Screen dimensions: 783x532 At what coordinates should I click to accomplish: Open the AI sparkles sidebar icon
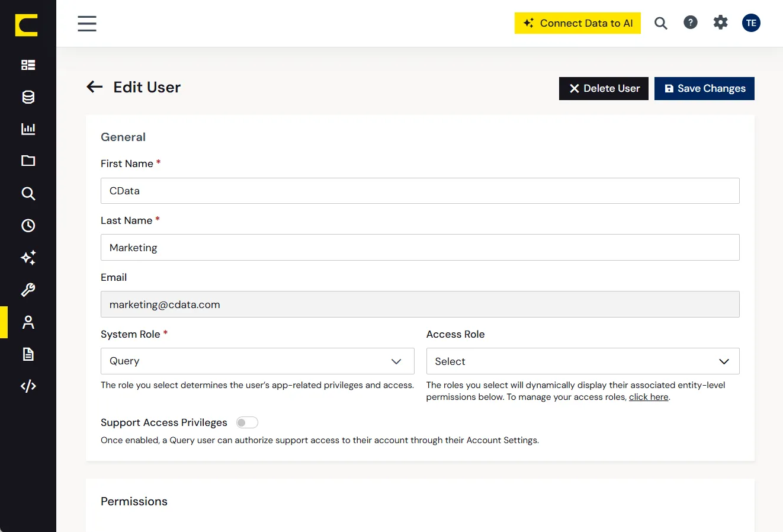(x=28, y=257)
